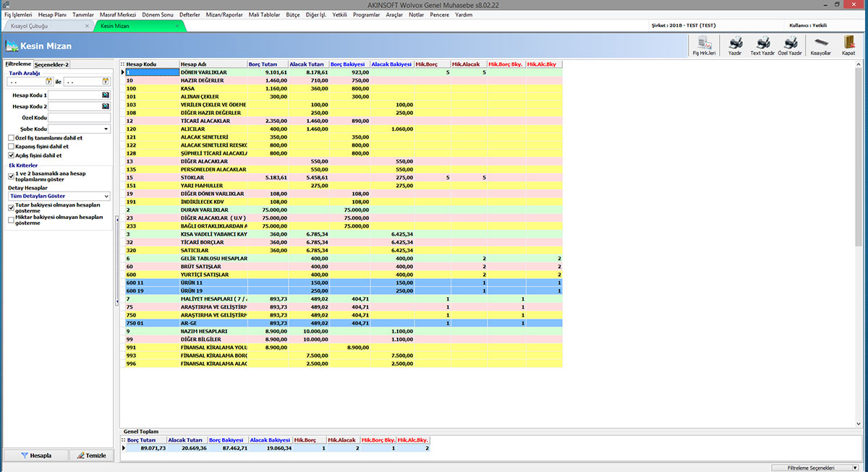This screenshot has height=472, width=868.
Task: Click the Hesap Kodu 1 lookup icon
Action: click(x=106, y=95)
